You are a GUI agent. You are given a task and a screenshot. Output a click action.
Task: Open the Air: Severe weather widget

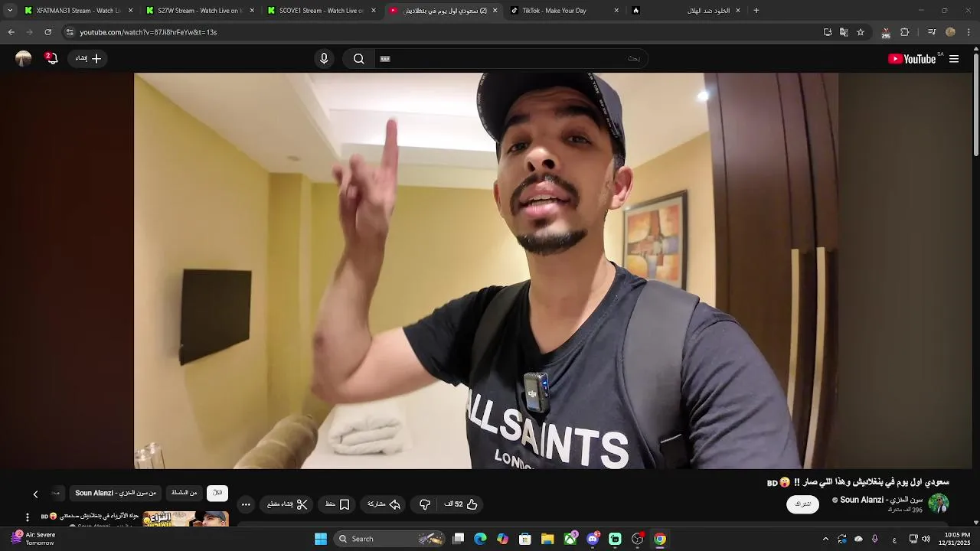[34, 539]
